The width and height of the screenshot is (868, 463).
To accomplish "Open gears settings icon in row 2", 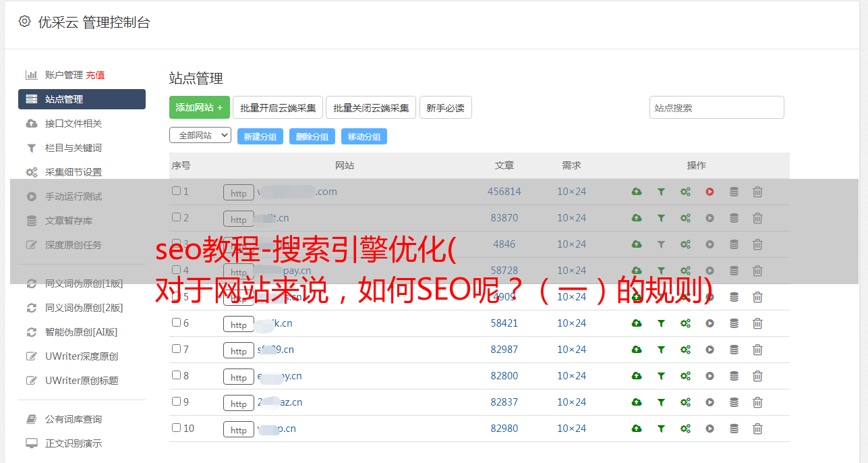I will (685, 218).
